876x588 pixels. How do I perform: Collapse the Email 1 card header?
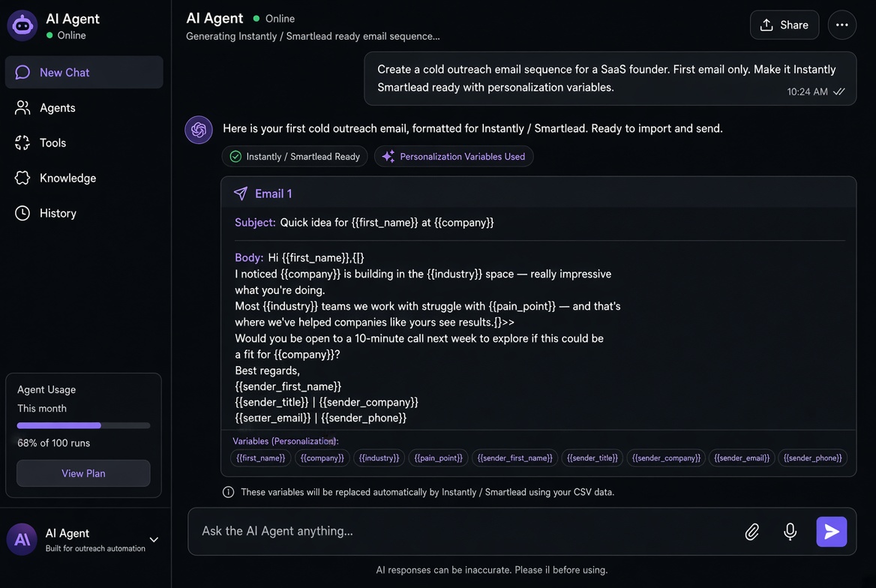(538, 193)
